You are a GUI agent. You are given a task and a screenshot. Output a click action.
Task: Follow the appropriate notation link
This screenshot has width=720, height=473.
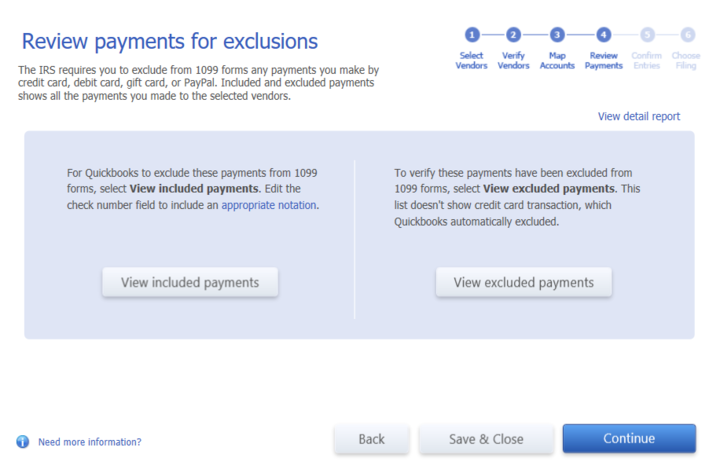point(269,205)
